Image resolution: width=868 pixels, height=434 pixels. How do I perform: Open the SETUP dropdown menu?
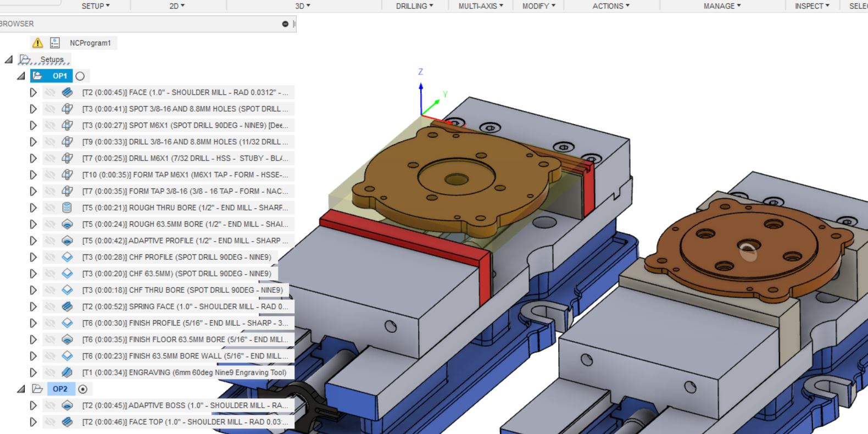96,6
